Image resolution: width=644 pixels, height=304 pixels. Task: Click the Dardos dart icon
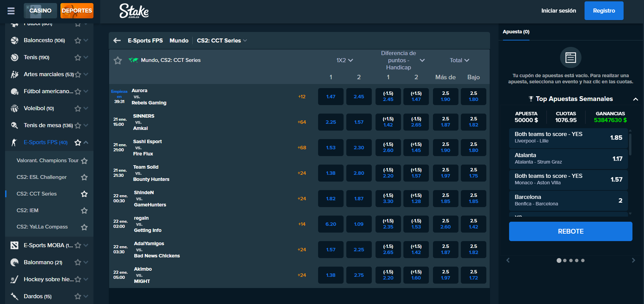tap(15, 297)
